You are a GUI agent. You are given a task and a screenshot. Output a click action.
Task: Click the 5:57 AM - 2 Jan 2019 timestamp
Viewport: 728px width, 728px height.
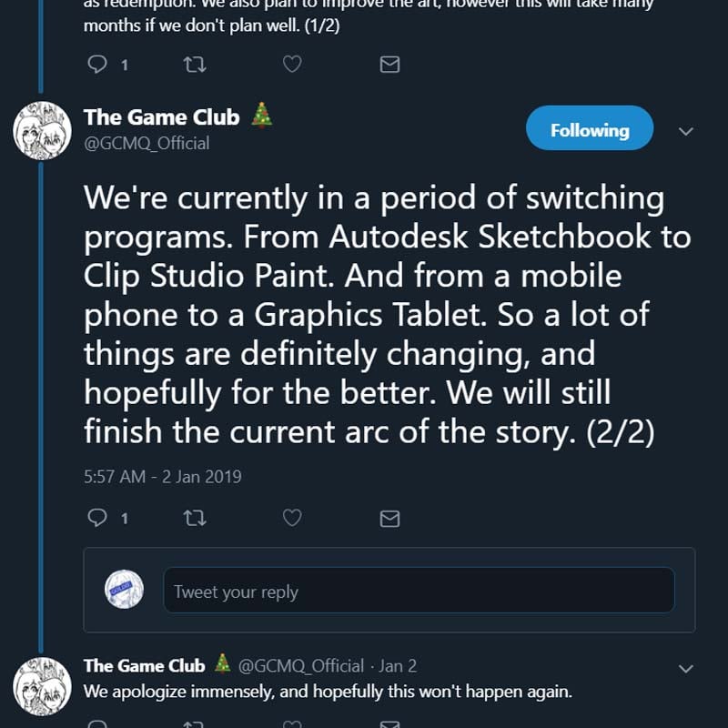(x=162, y=476)
